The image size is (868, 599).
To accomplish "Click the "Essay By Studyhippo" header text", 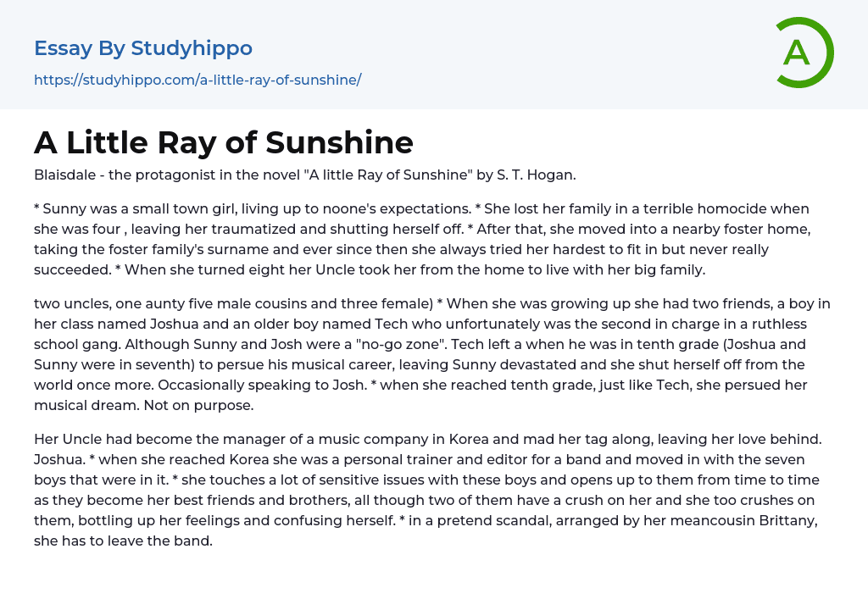I will 143,48.
